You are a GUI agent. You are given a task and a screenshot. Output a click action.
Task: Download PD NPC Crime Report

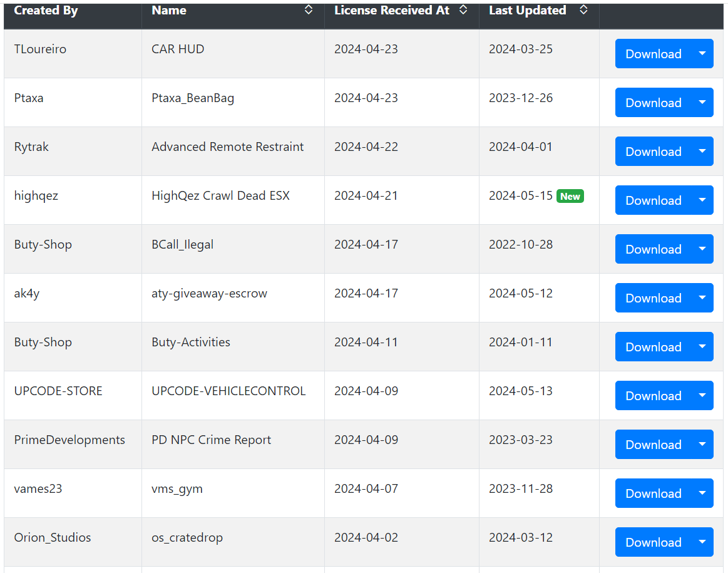tap(654, 445)
